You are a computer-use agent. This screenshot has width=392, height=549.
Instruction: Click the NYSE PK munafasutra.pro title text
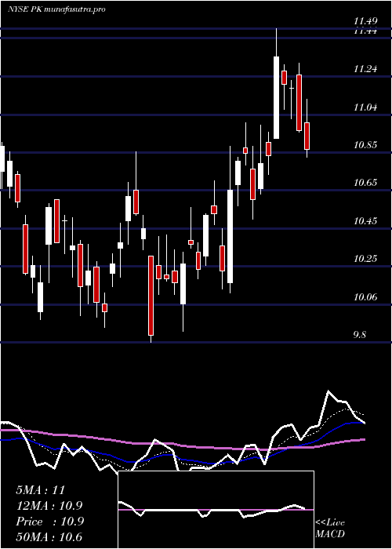pos(56,9)
